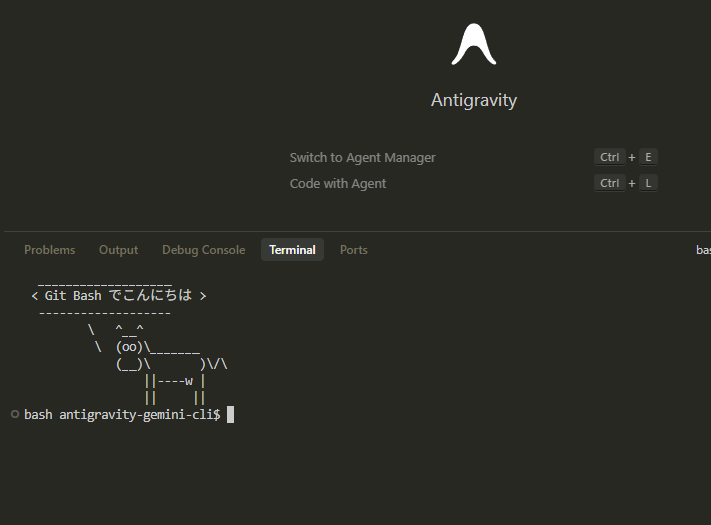Open the Problems panel tab
The height and width of the screenshot is (525, 711).
49,250
